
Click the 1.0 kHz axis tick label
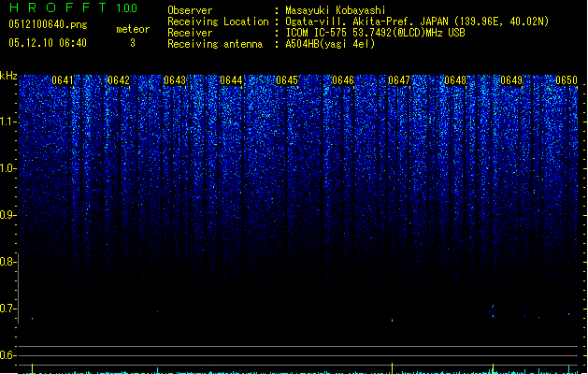coord(7,168)
